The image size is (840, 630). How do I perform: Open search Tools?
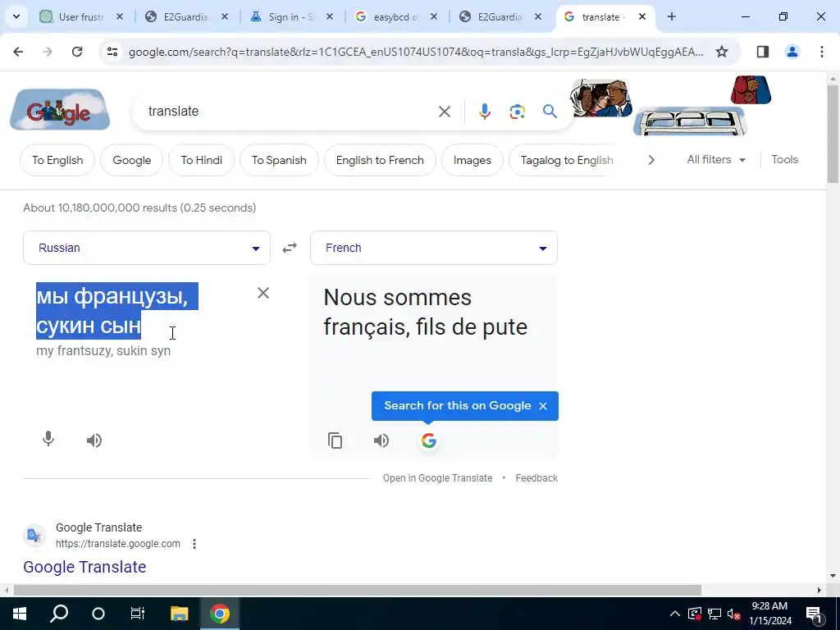coord(784,160)
